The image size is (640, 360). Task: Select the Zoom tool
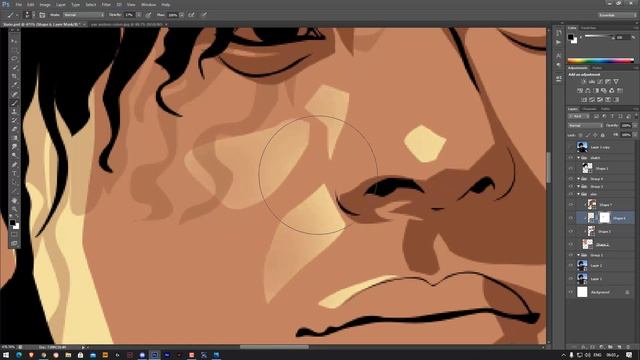point(14,209)
